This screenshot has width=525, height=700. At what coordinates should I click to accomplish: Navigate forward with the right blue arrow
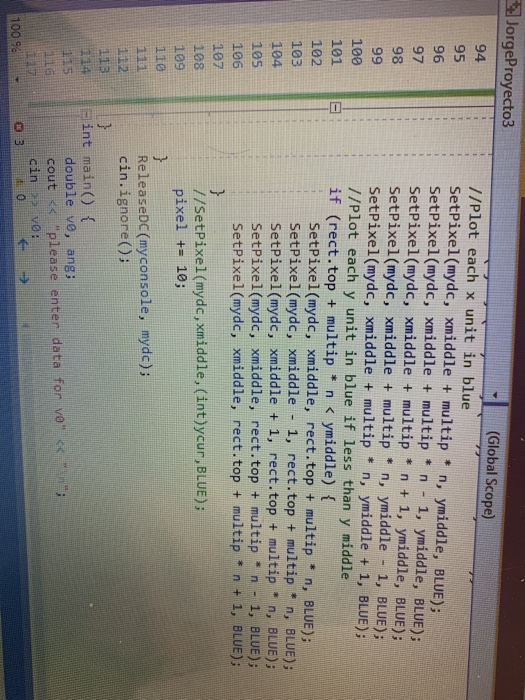(x=23, y=279)
